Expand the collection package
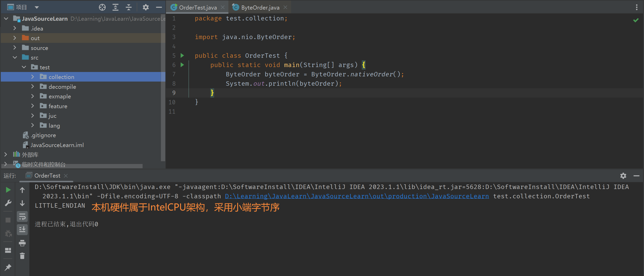The height and width of the screenshot is (276, 644). (x=33, y=77)
